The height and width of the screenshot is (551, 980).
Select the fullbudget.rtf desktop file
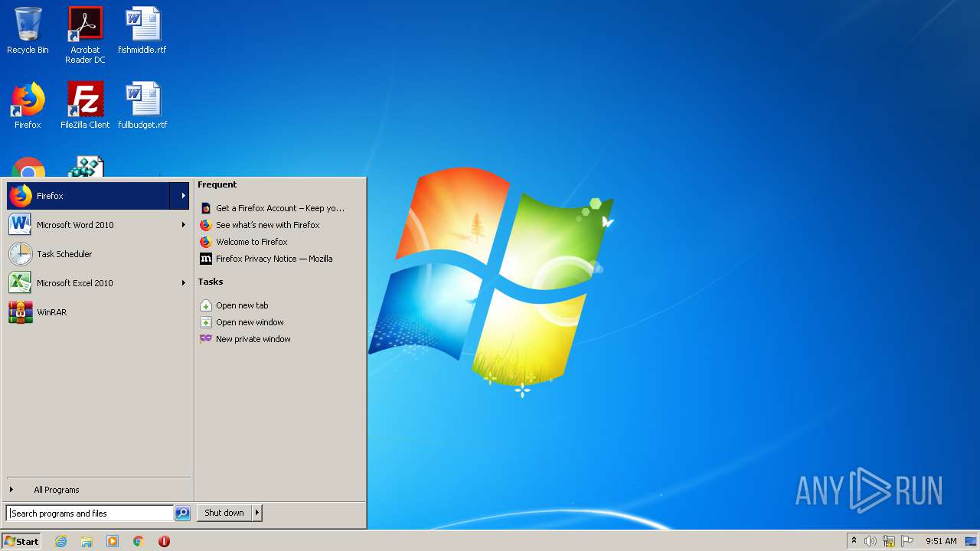click(142, 106)
